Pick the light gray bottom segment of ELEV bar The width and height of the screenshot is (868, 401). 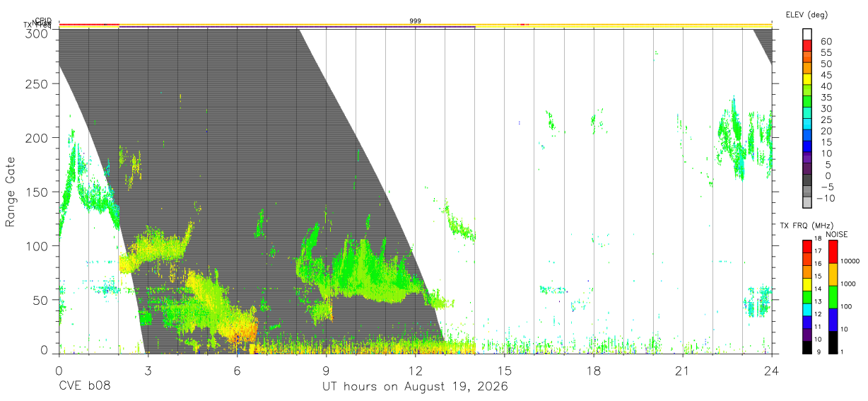coord(807,203)
